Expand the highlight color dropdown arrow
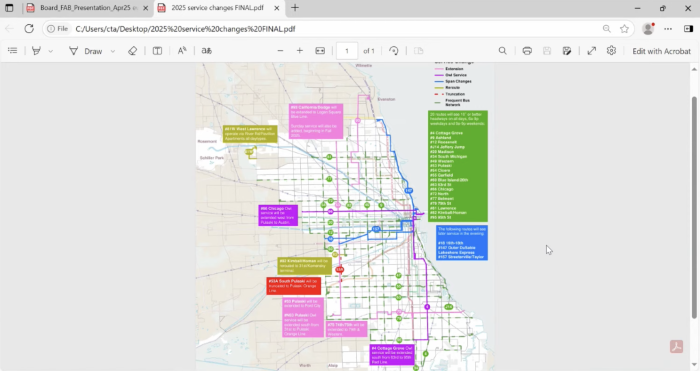This screenshot has width=700, height=371. [50, 51]
